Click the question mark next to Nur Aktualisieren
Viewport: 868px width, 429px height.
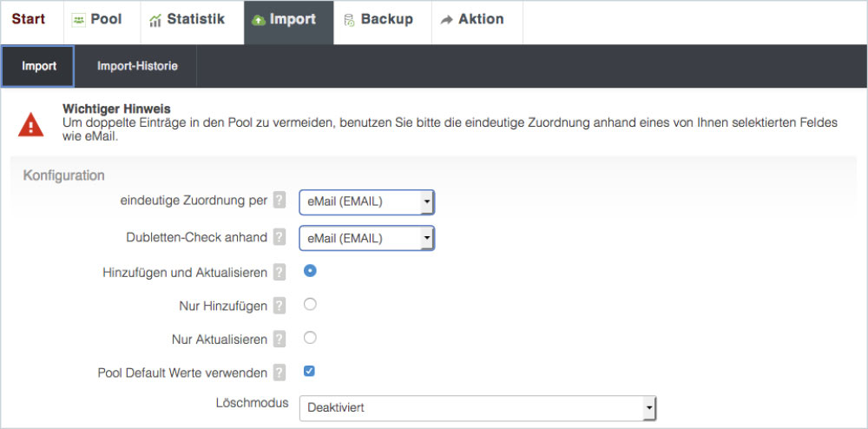tap(279, 339)
